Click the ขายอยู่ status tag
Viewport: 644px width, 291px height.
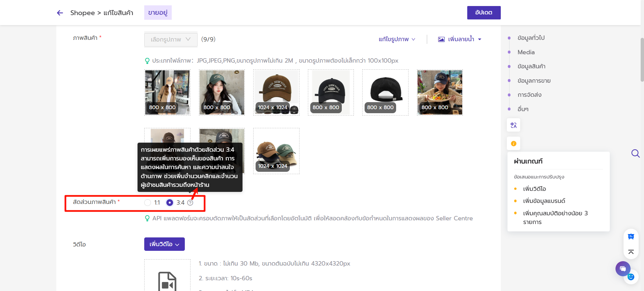click(x=158, y=13)
